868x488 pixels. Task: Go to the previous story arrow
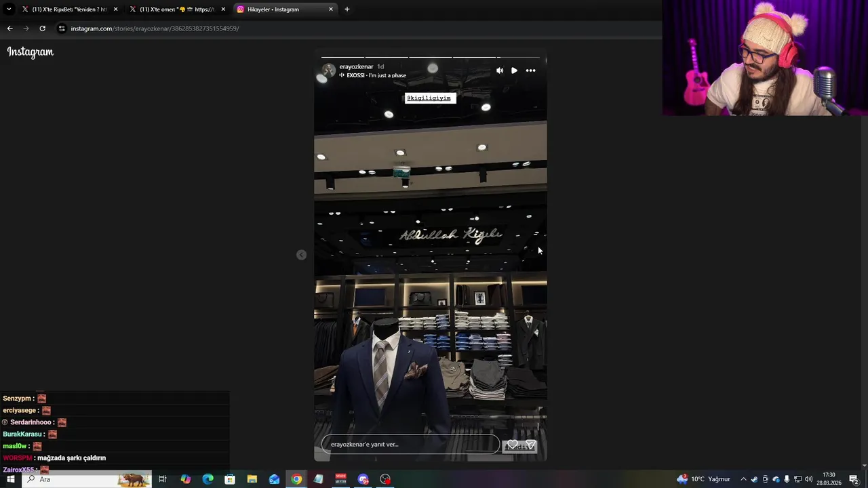point(301,255)
